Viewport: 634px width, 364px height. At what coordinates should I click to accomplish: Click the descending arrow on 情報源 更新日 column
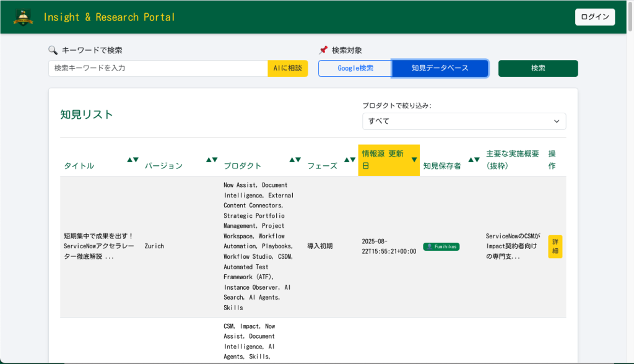coord(414,160)
